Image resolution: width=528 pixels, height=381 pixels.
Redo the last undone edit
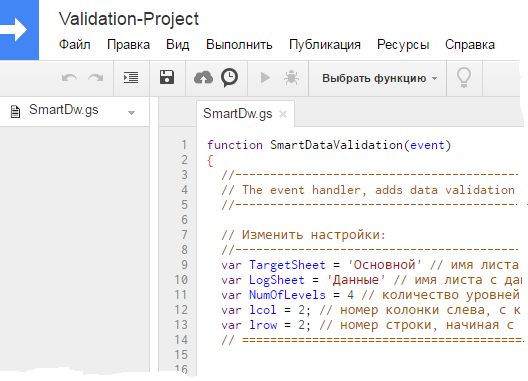(96, 78)
